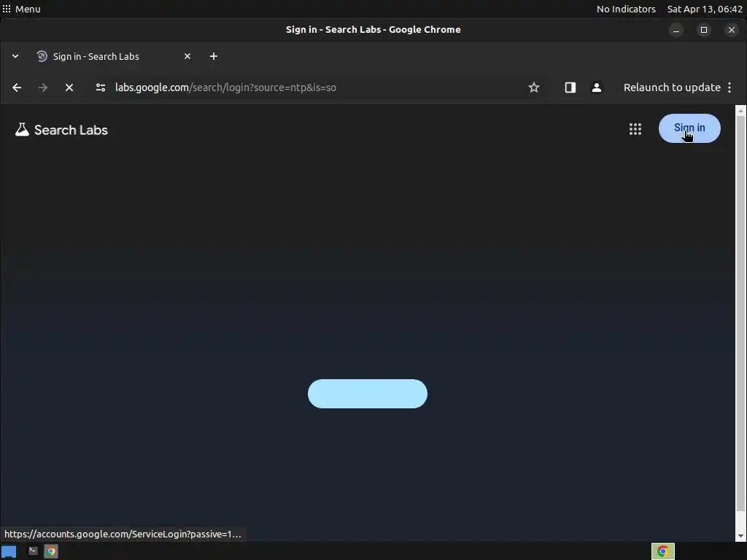Image resolution: width=747 pixels, height=560 pixels.
Task: Click the light blue loading pill button
Action: (x=368, y=394)
